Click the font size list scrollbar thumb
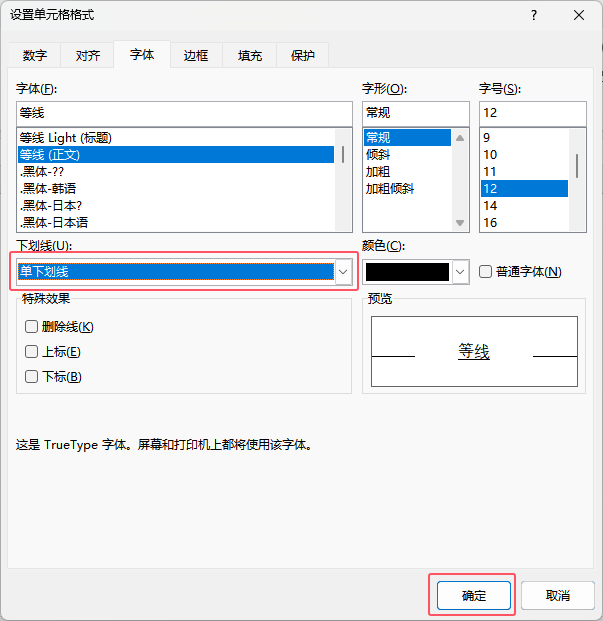This screenshot has width=603, height=621. 577,166
